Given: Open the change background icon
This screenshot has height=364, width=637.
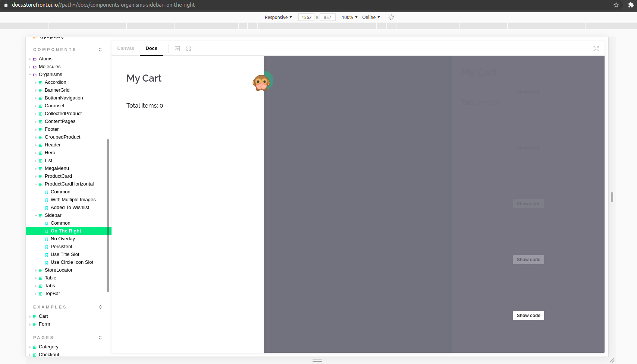Looking at the screenshot, I should click(x=177, y=48).
